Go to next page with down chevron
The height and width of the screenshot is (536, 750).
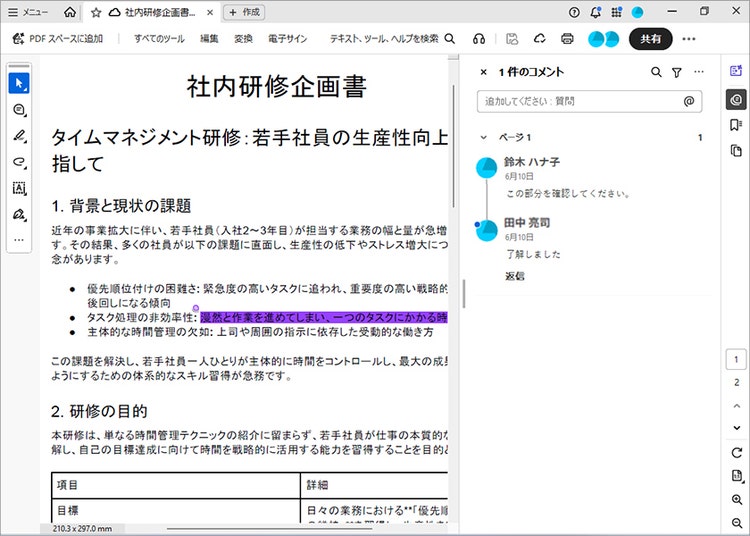click(x=737, y=428)
